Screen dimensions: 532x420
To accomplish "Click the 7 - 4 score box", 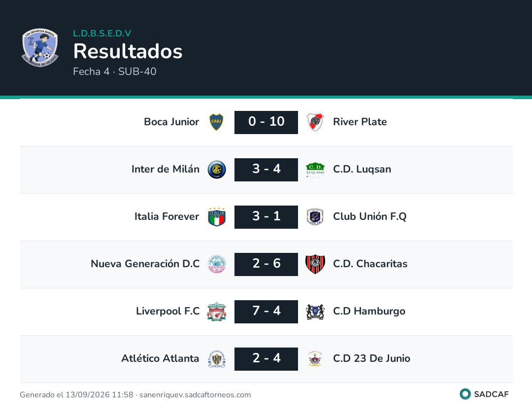I will (266, 312).
